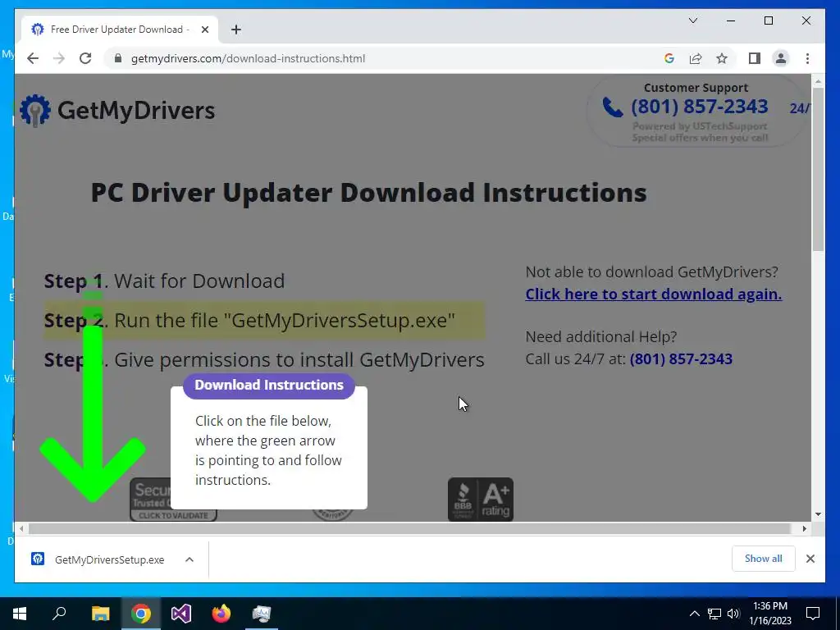Click the forward navigation arrow

[59, 58]
